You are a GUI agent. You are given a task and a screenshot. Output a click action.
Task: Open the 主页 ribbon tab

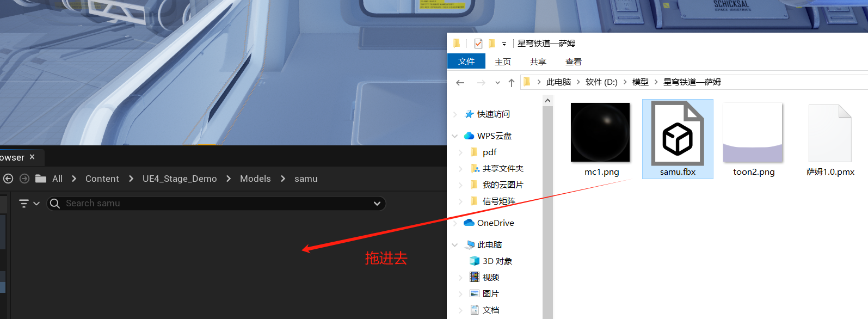click(x=503, y=62)
